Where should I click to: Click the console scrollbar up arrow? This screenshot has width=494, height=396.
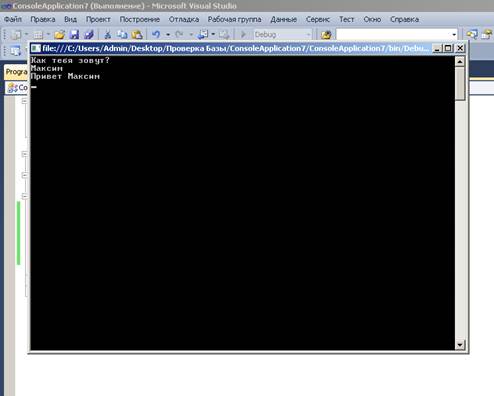click(460, 61)
